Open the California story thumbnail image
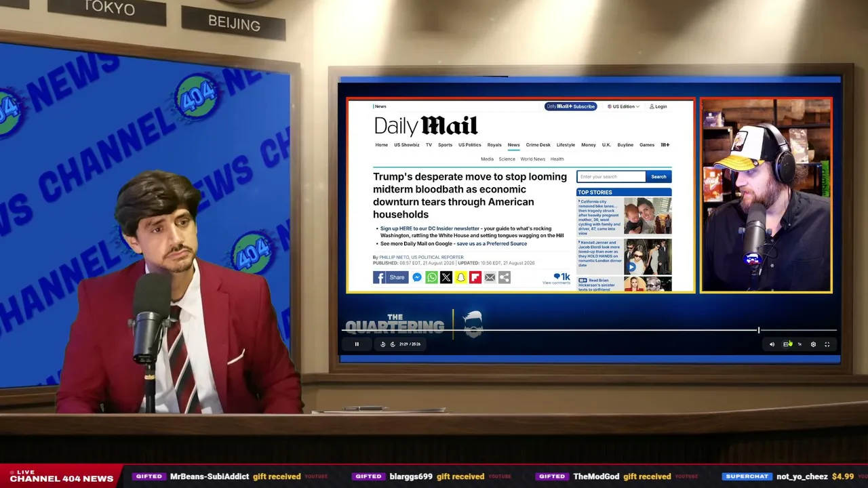The image size is (868, 488). tap(648, 216)
